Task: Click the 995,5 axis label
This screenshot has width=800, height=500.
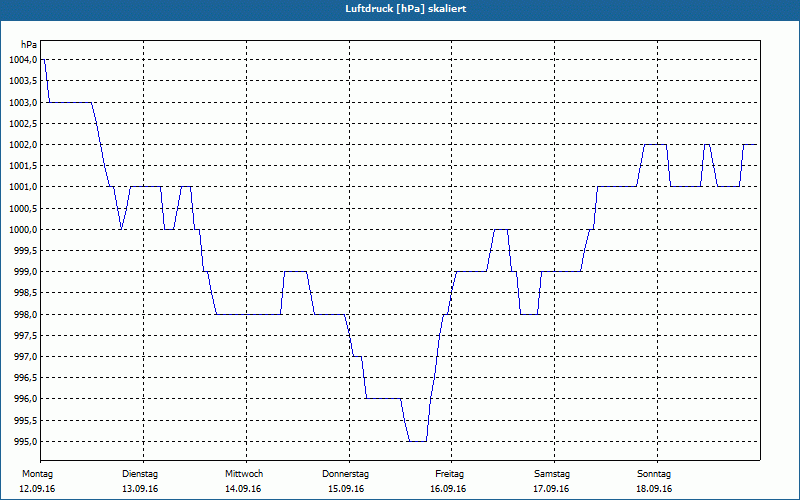Action: click(x=25, y=420)
